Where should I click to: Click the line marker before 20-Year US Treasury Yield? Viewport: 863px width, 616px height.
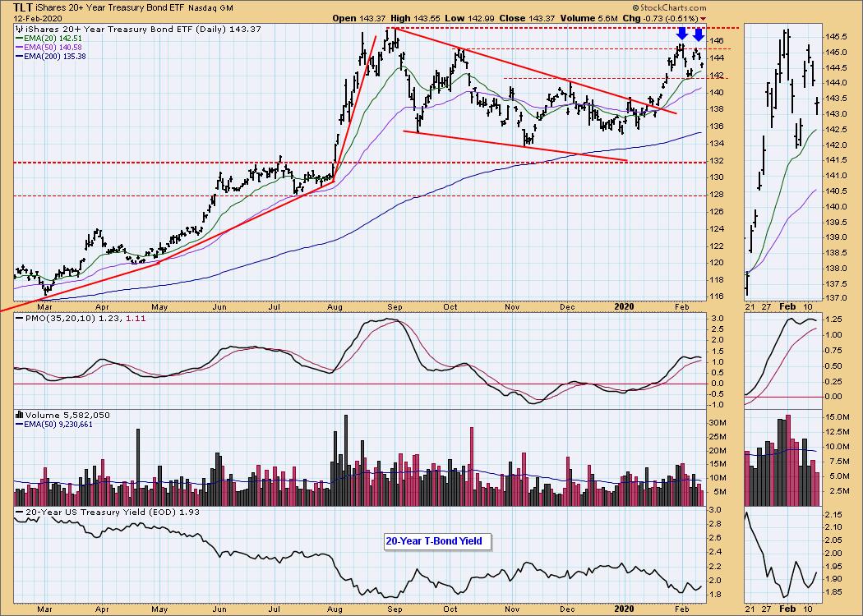(20, 513)
